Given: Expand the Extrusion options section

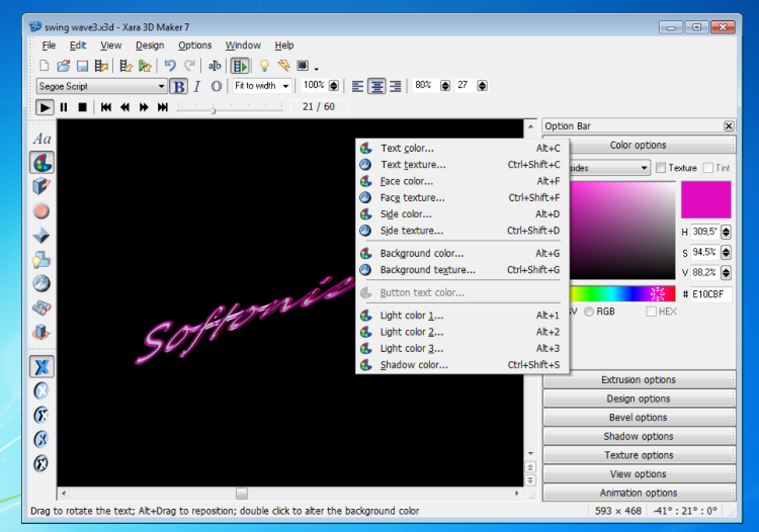Looking at the screenshot, I should pyautogui.click(x=638, y=380).
